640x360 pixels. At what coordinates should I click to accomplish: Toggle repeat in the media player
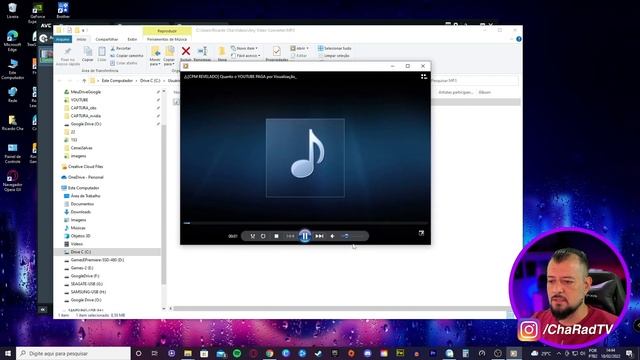point(263,236)
